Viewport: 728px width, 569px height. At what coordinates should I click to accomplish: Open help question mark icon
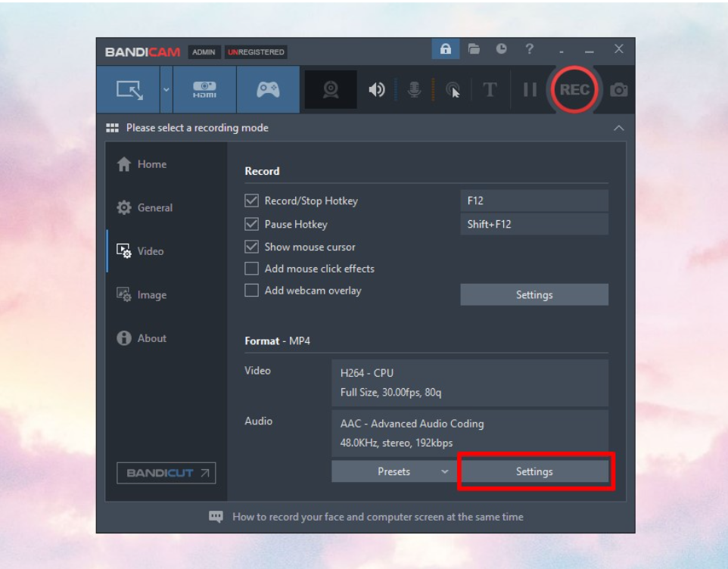[529, 48]
